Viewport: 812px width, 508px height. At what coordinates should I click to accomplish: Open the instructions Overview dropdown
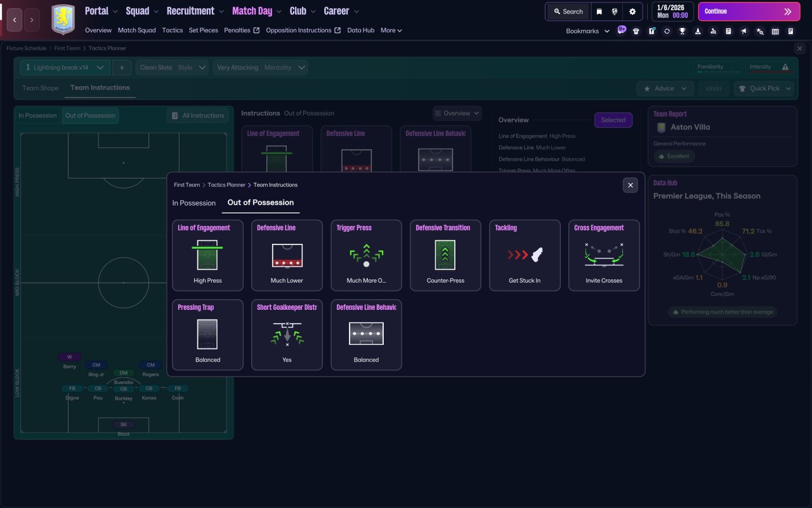point(457,113)
